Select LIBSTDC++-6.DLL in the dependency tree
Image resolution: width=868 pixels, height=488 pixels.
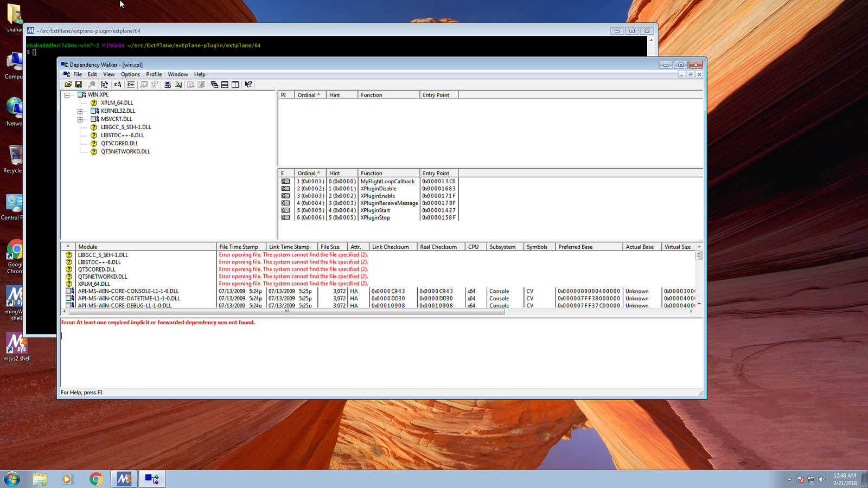pos(122,135)
